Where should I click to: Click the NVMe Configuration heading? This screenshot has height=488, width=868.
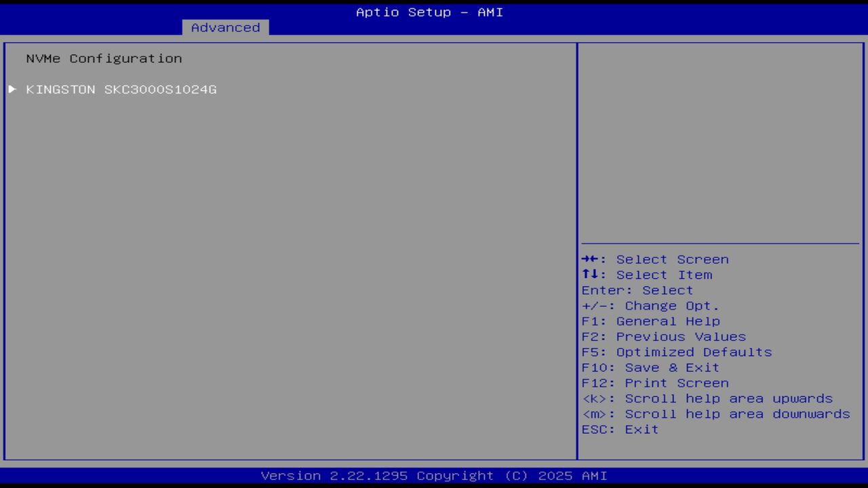[x=103, y=58]
